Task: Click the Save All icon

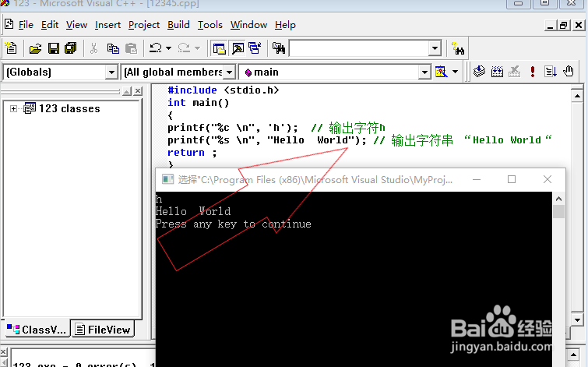Action: point(71,48)
